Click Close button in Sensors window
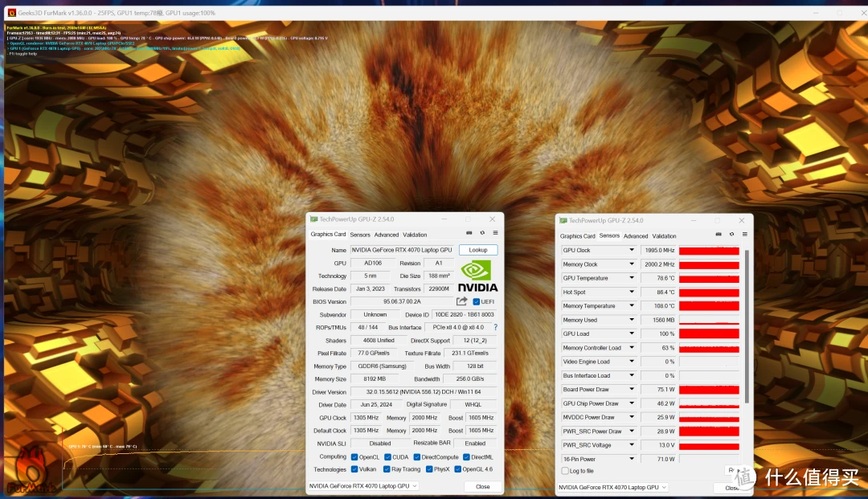Viewport: 868px width, 499px height. pos(732,488)
